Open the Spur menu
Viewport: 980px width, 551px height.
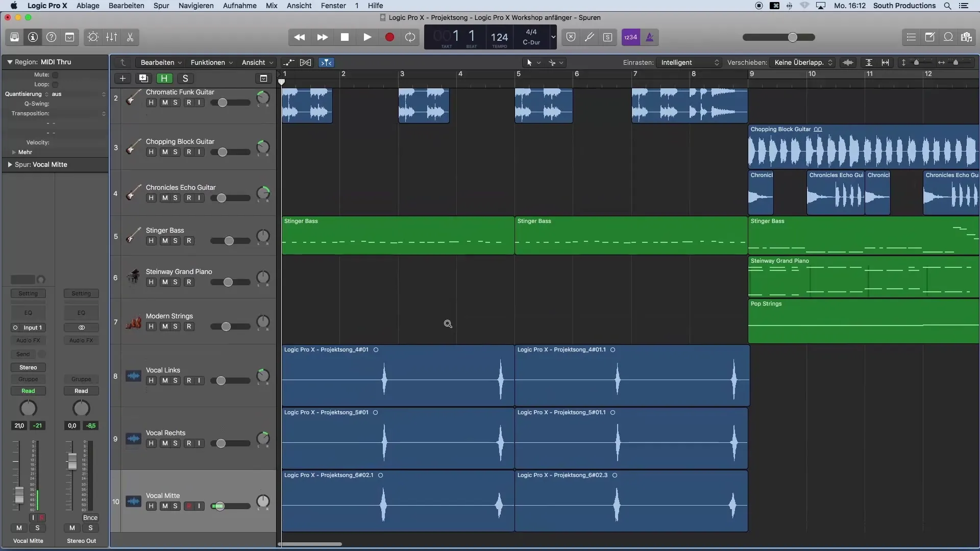[x=161, y=6]
